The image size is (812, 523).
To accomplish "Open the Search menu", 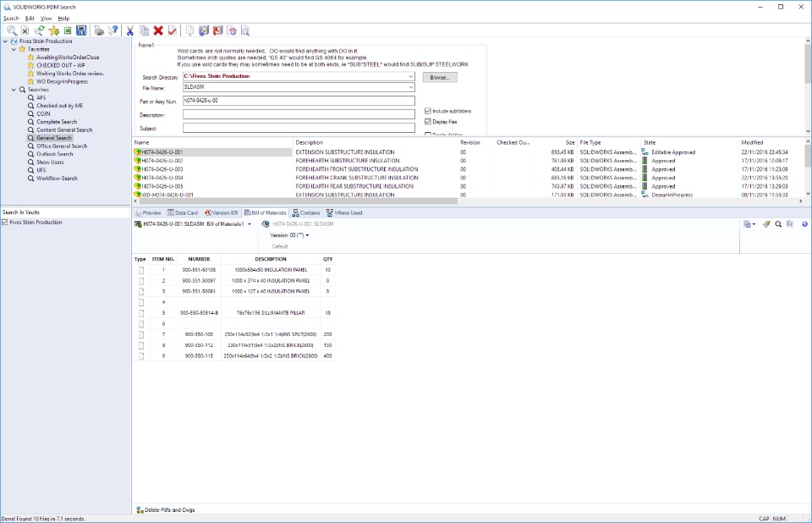I will click(11, 18).
